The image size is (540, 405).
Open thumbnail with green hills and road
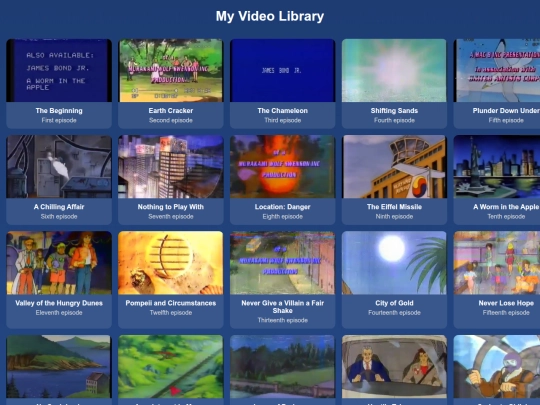tap(170, 367)
